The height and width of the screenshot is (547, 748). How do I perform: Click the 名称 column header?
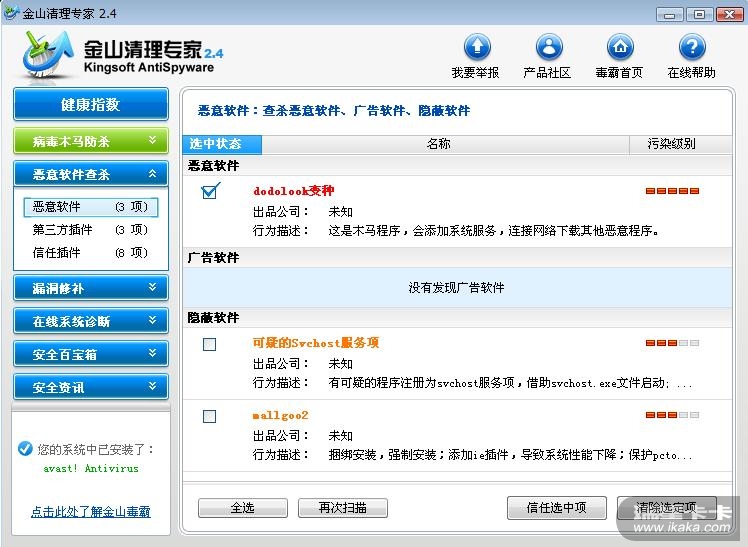(x=445, y=144)
